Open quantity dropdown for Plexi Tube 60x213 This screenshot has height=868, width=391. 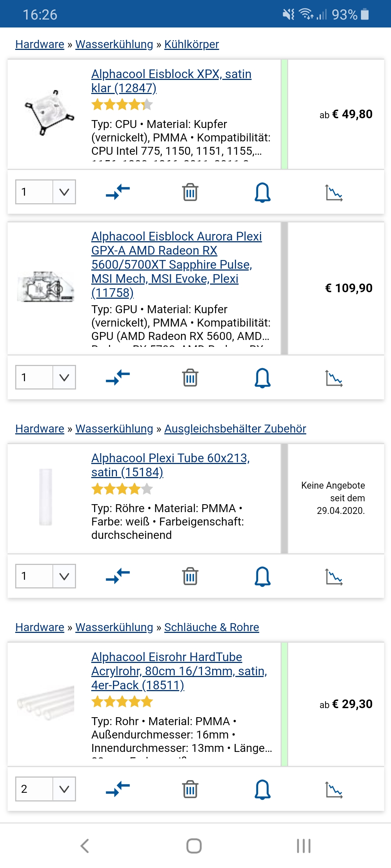[46, 576]
